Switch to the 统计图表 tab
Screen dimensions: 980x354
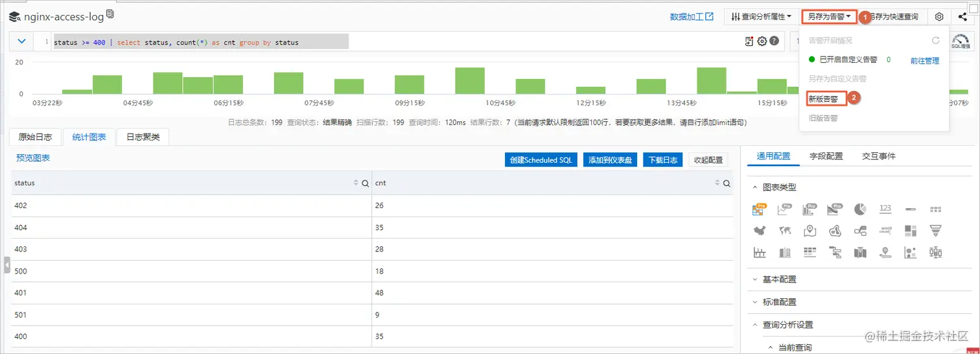tap(89, 137)
